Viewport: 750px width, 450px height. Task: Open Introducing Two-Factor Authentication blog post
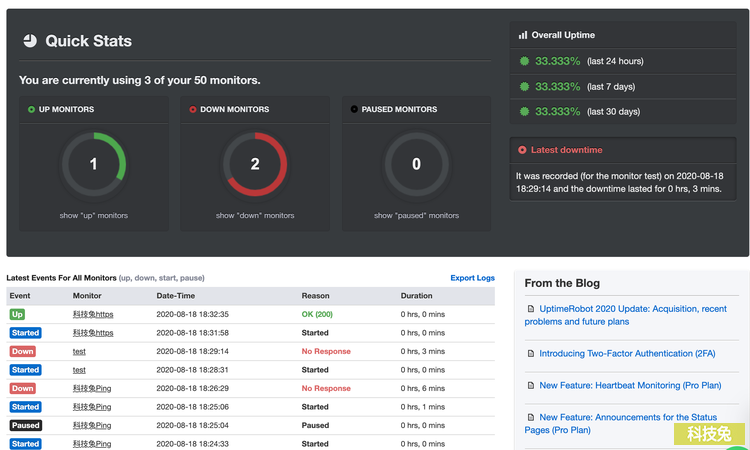(627, 354)
